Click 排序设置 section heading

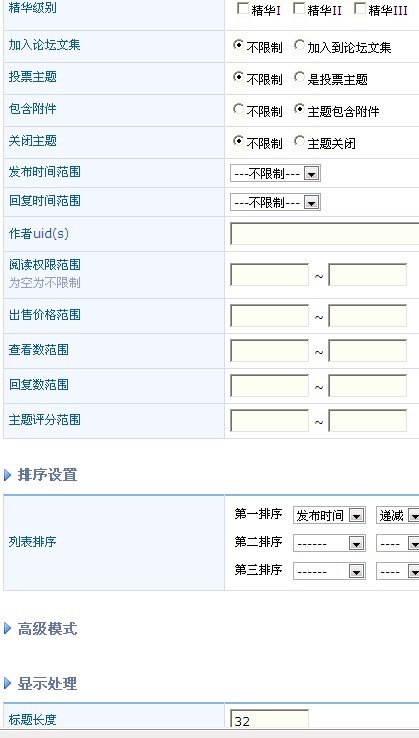(x=48, y=475)
